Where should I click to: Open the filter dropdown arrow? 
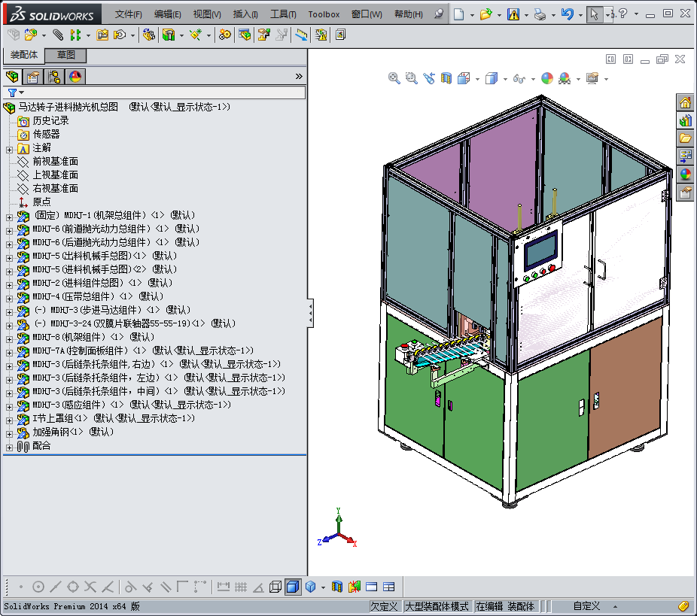[21, 93]
